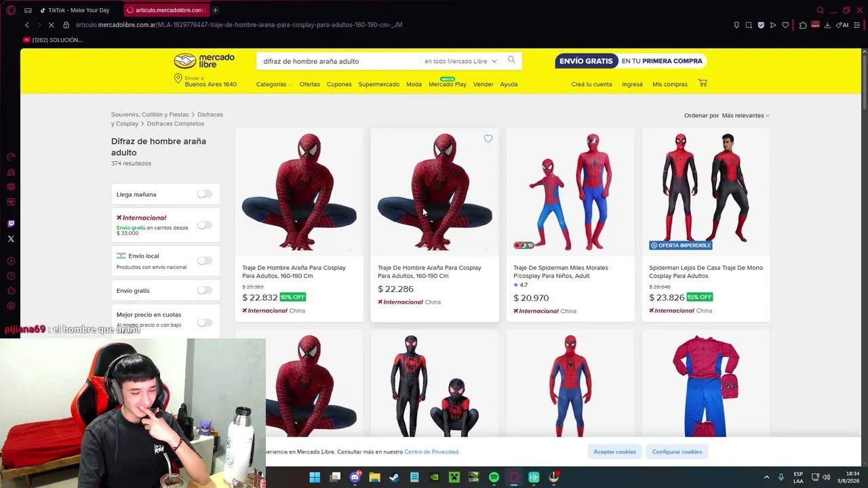Open the Extensions cube icon in the toolbar
The height and width of the screenshot is (488, 868).
pyautogui.click(x=803, y=25)
